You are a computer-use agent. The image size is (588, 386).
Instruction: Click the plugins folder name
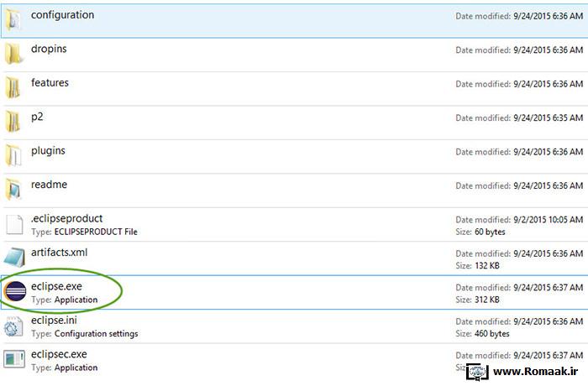tap(48, 151)
